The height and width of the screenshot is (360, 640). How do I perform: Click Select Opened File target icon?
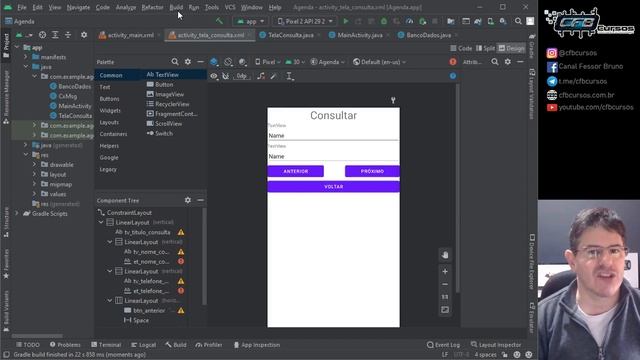click(42, 35)
